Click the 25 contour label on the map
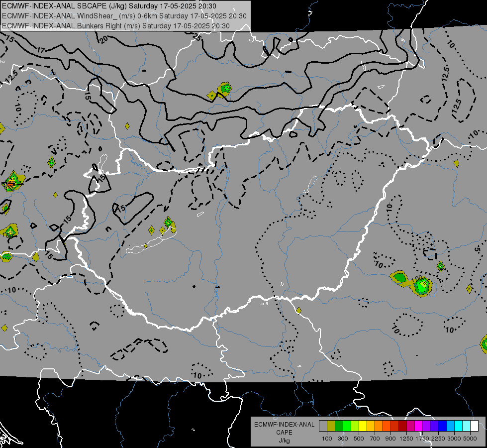Screen dimensions: 487x448 (x=196, y=37)
